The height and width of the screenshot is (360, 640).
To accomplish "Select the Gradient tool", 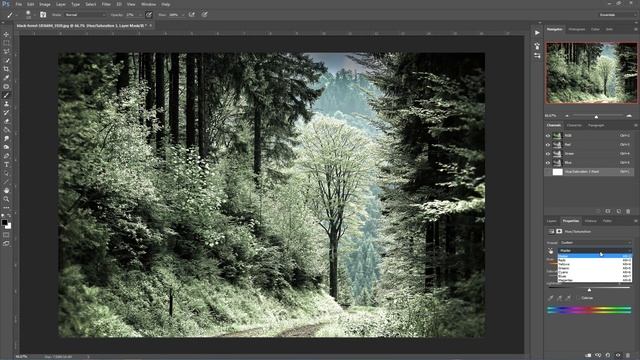I will (x=6, y=130).
